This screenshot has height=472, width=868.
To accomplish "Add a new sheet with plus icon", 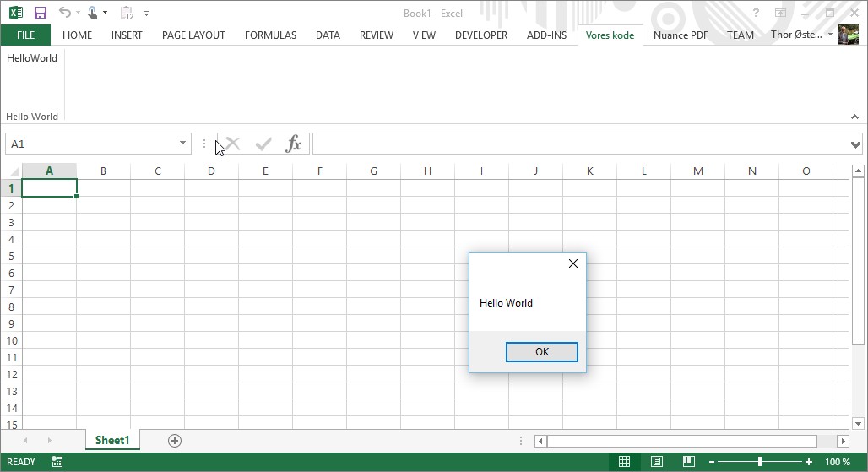I will click(175, 441).
